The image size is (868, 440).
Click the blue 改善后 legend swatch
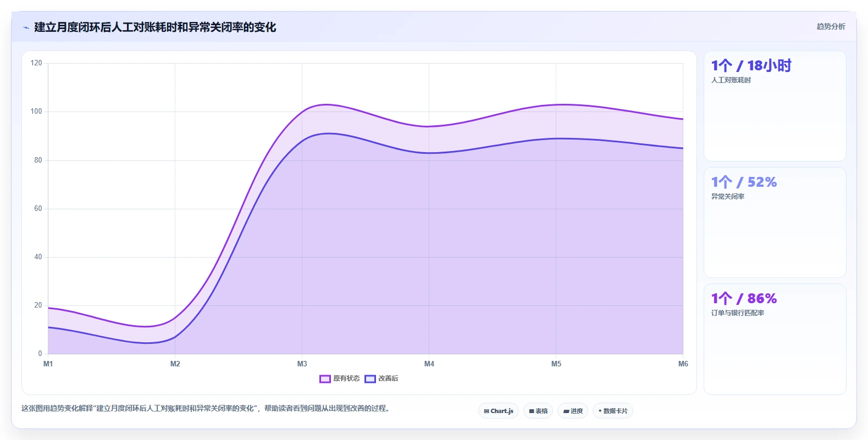pyautogui.click(x=370, y=378)
